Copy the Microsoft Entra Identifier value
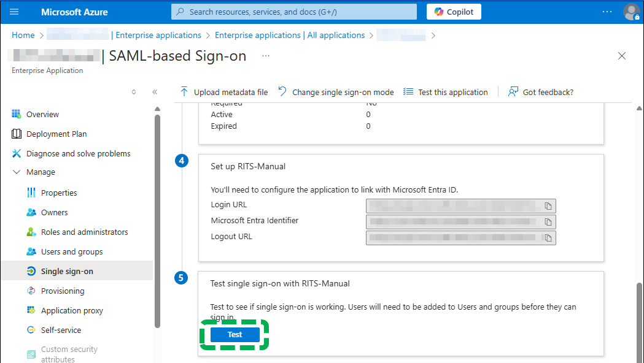 (x=548, y=221)
